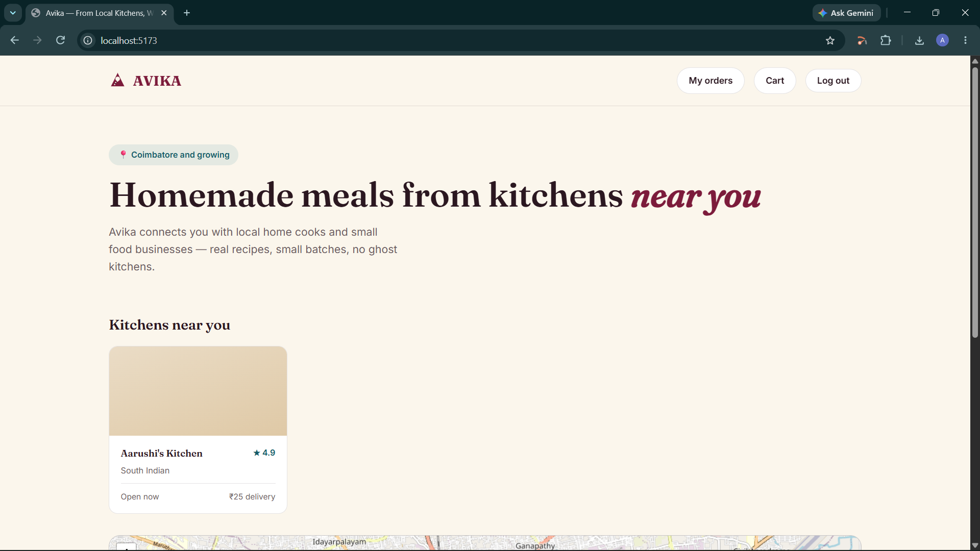Click the scrollbar down arrow
Viewport: 980px width, 551px height.
click(x=975, y=545)
